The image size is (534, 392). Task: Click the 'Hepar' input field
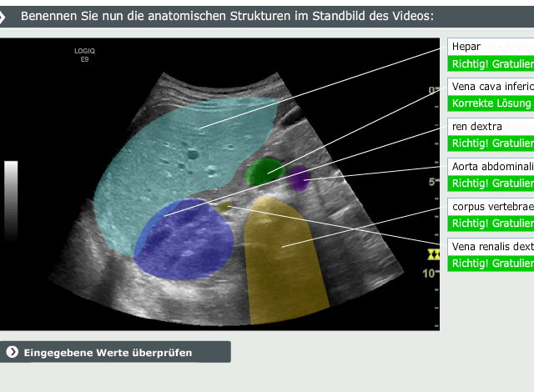coord(491,47)
